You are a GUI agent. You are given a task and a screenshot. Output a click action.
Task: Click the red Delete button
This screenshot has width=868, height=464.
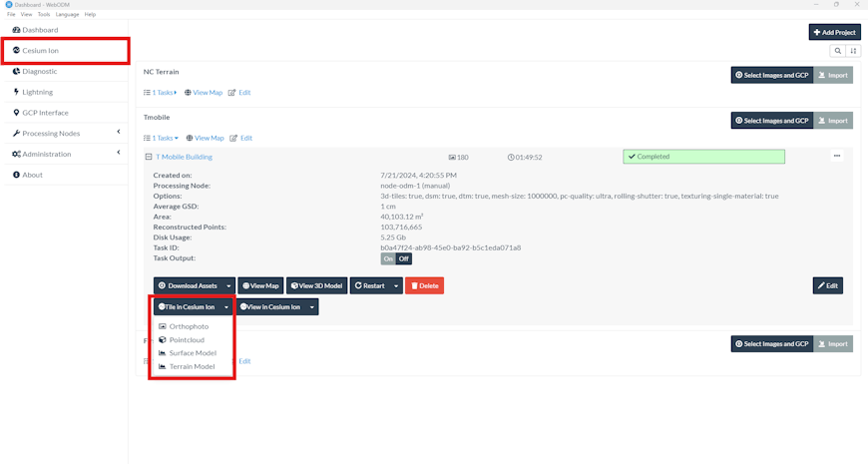(x=425, y=285)
